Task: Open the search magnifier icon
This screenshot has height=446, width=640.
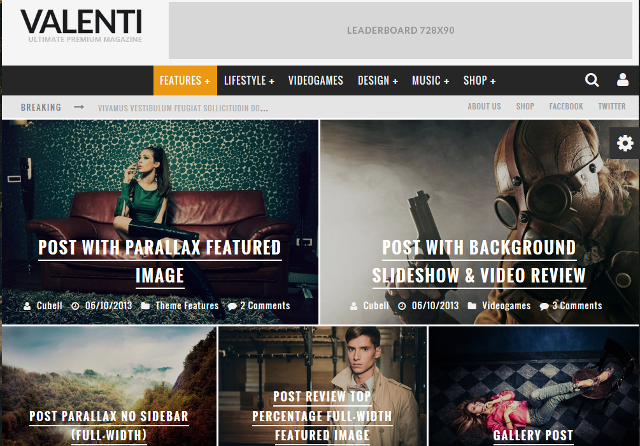Action: coord(591,80)
